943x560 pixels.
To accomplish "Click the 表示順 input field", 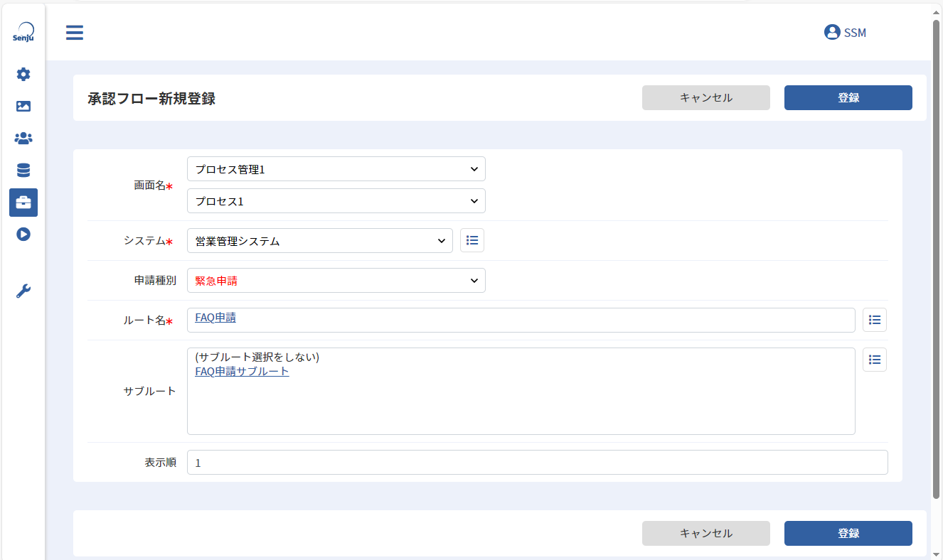I will [x=538, y=462].
